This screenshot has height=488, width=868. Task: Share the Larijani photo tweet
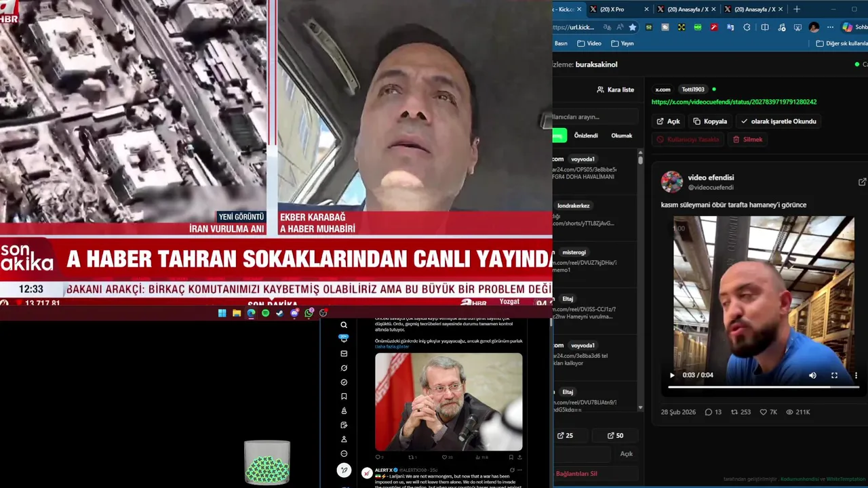pyautogui.click(x=520, y=457)
